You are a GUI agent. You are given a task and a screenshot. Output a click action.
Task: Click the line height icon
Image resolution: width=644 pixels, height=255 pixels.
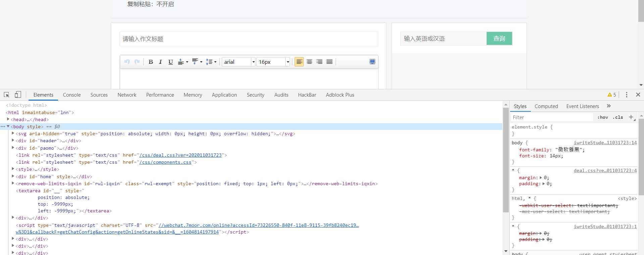point(209,62)
